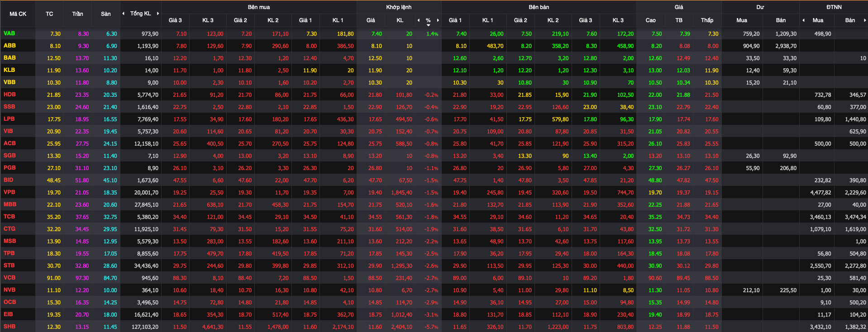The height and width of the screenshot is (332, 868).
Task: Open the TPB stock symbol
Action: [x=9, y=253]
